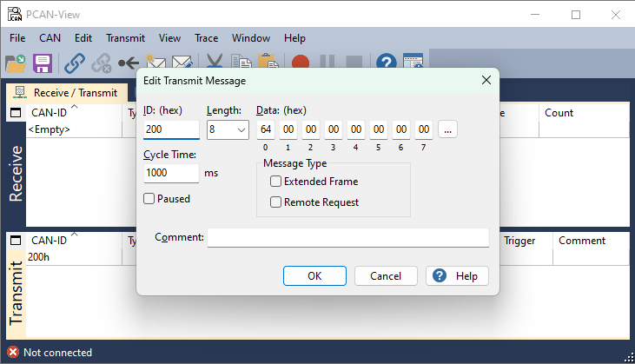Check the Remote Request option
Screen dimensions: 635x364
pyautogui.click(x=275, y=202)
